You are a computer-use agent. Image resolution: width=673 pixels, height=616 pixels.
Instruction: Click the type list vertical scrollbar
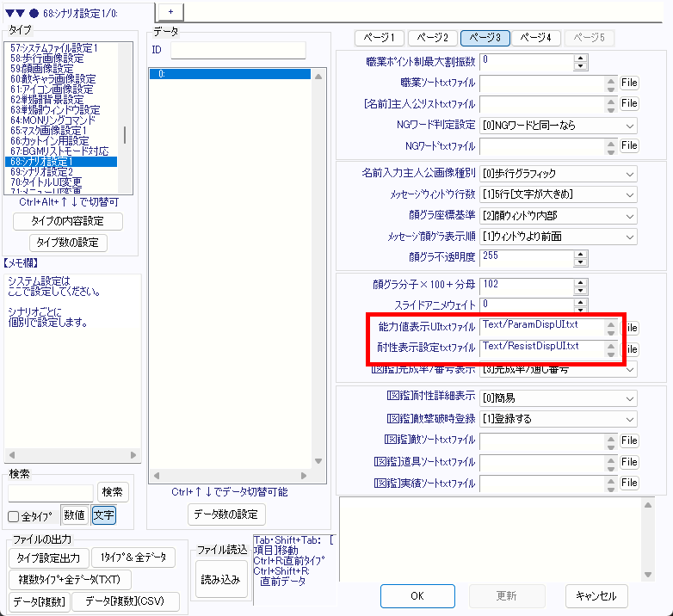(125, 135)
